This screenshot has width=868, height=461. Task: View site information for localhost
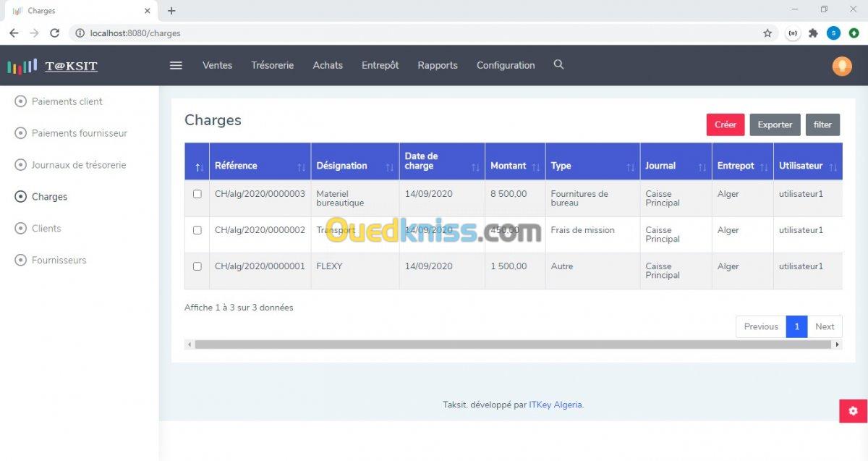tap(80, 33)
